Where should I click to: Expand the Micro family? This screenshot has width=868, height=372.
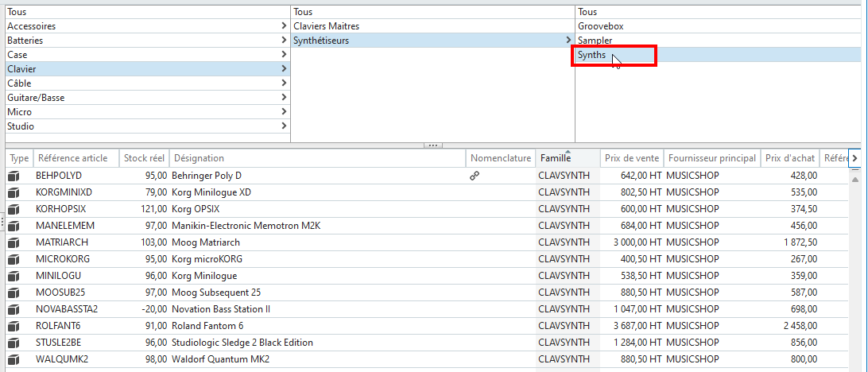pos(284,112)
